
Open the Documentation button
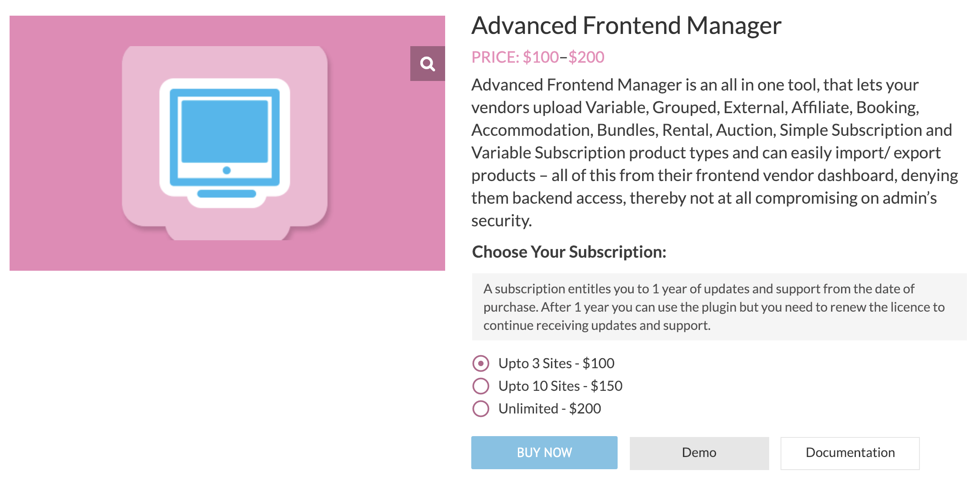click(x=850, y=453)
